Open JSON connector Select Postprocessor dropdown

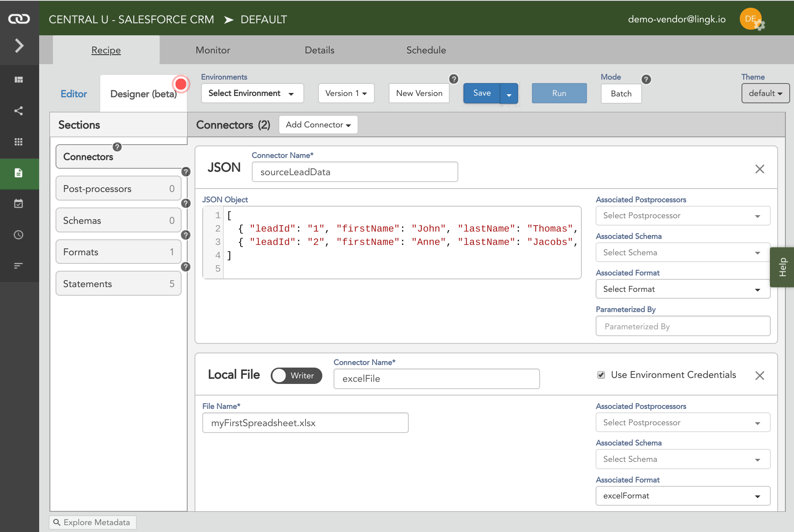pyautogui.click(x=683, y=216)
